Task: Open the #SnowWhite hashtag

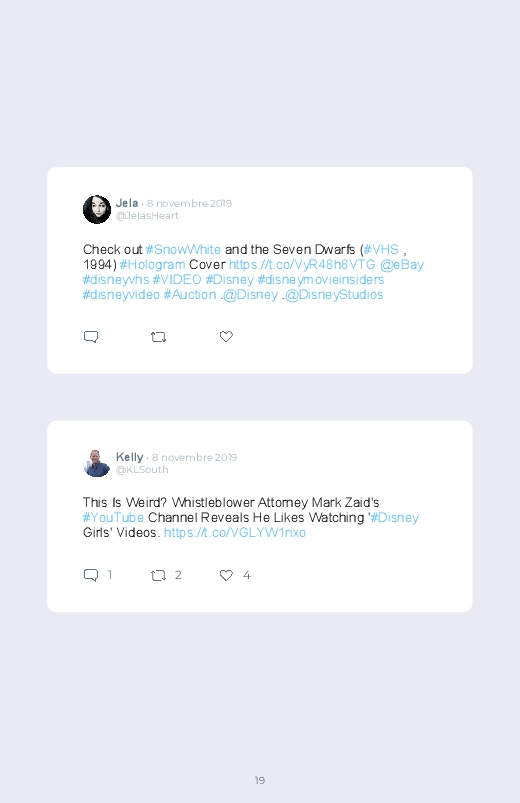Action: point(183,249)
